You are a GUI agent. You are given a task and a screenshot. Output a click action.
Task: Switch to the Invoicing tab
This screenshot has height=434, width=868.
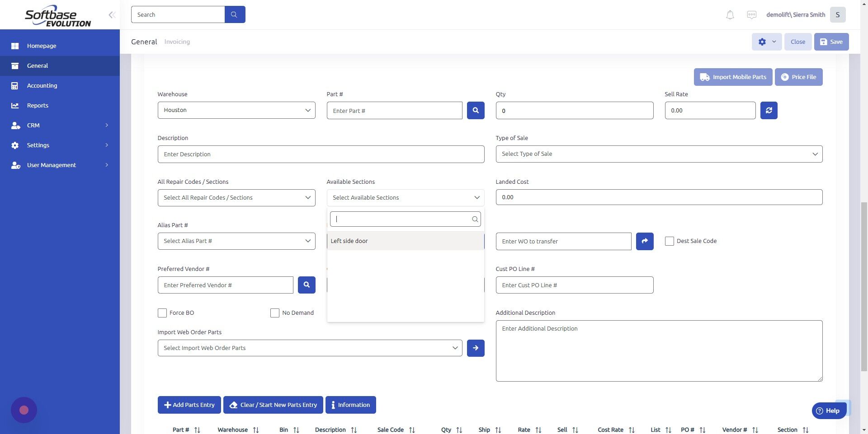[177, 42]
